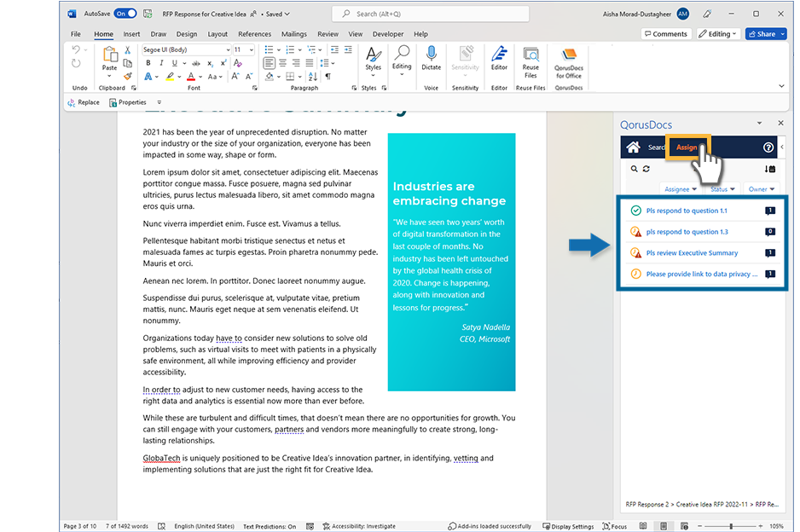Apply underline formatting
The width and height of the screenshot is (800, 532).
(x=175, y=63)
